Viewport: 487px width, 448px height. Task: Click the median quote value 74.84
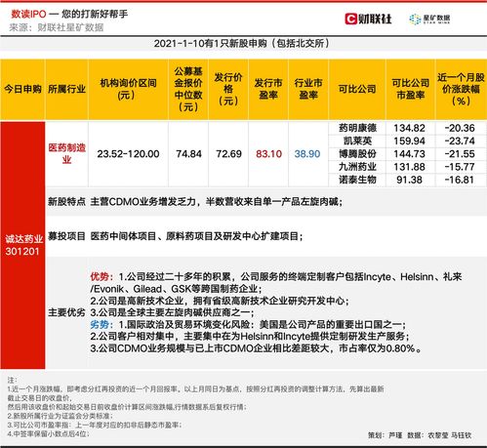pos(188,154)
